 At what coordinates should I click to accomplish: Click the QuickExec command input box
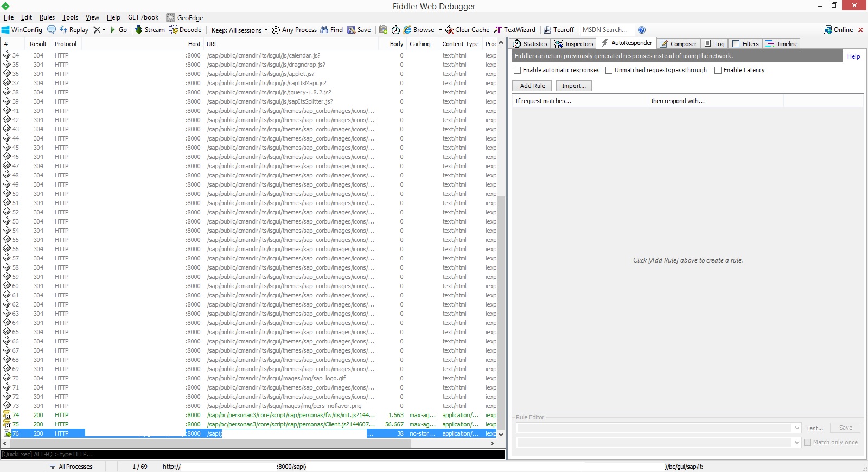point(253,454)
